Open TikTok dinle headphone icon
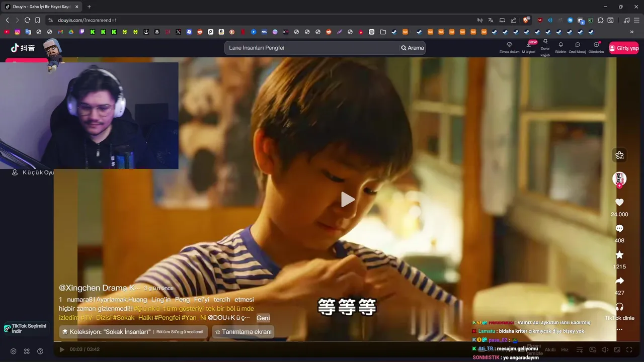The height and width of the screenshot is (362, 644). (x=619, y=307)
